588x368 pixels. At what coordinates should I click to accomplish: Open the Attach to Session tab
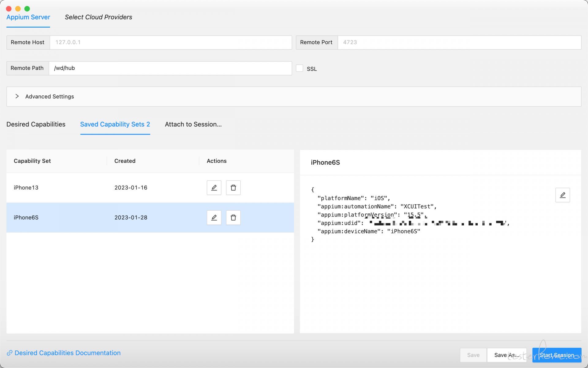(193, 124)
